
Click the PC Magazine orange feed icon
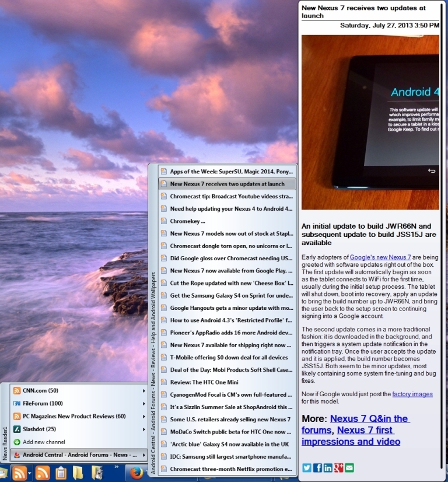(17, 416)
